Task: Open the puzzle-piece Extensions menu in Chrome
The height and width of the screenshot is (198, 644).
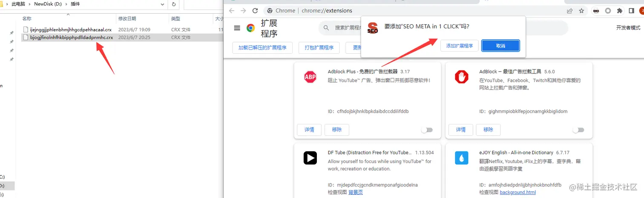Action: (x=620, y=11)
